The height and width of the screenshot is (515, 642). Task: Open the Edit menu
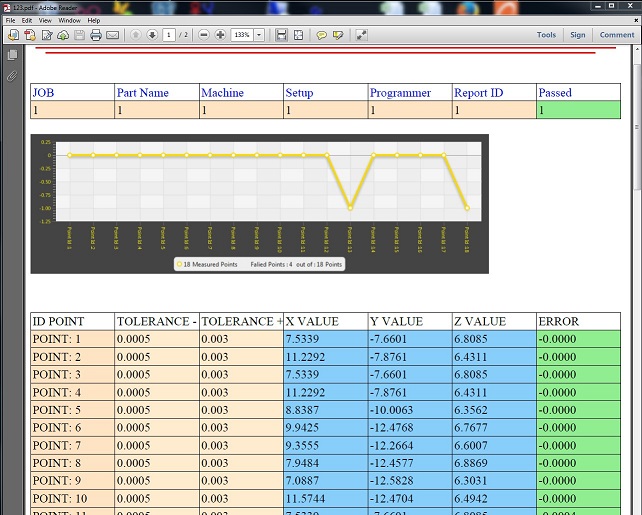tap(27, 20)
